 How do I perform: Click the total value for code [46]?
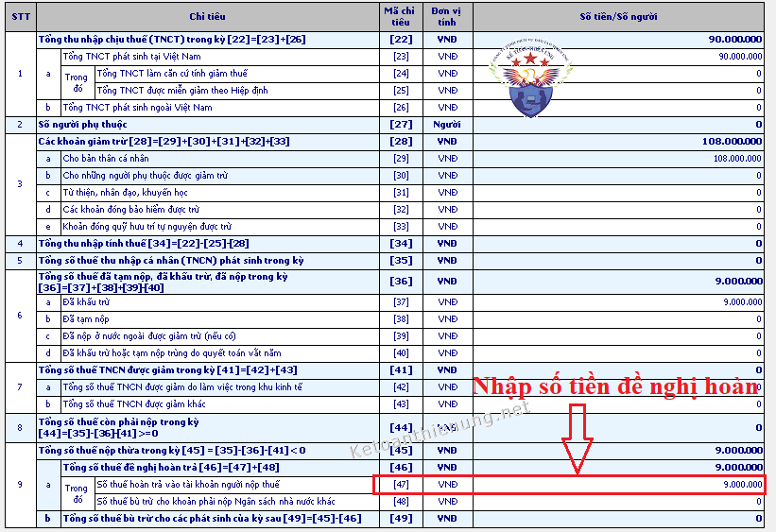[x=618, y=468]
